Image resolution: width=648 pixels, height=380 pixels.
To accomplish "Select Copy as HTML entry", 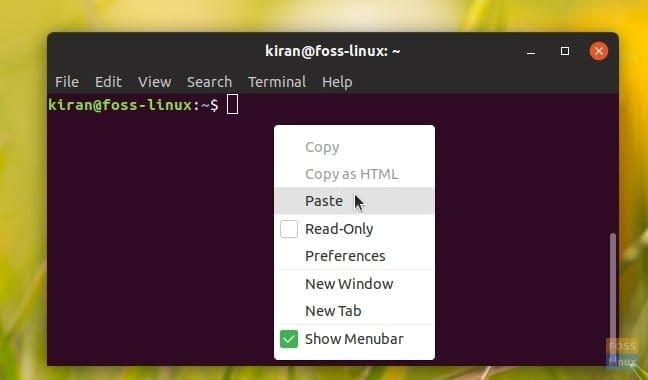I will (x=354, y=174).
